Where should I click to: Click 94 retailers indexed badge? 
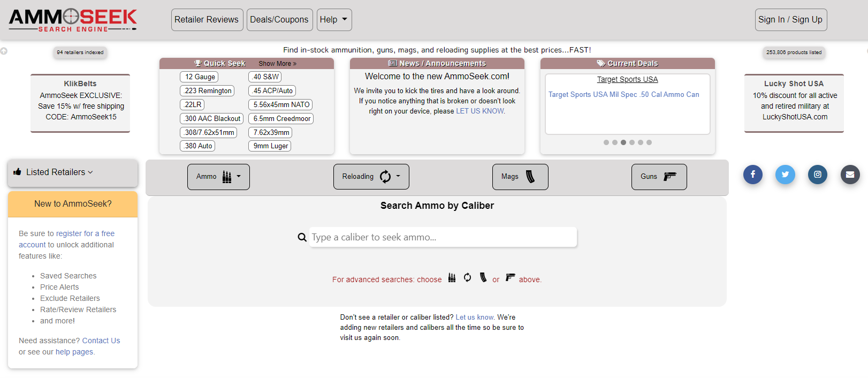[x=80, y=52]
